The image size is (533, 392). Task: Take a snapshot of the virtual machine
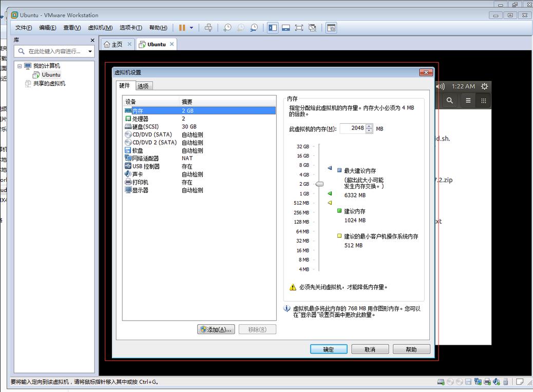227,28
